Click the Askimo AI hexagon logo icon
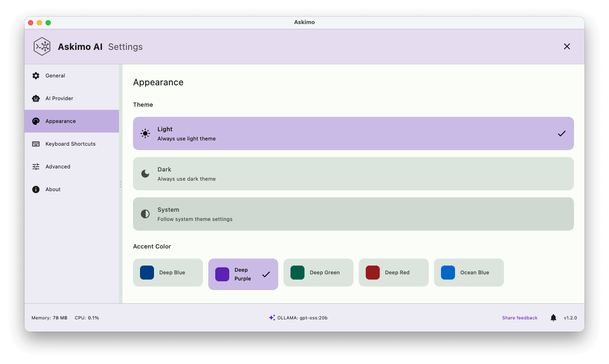This screenshot has width=609, height=364. 42,46
